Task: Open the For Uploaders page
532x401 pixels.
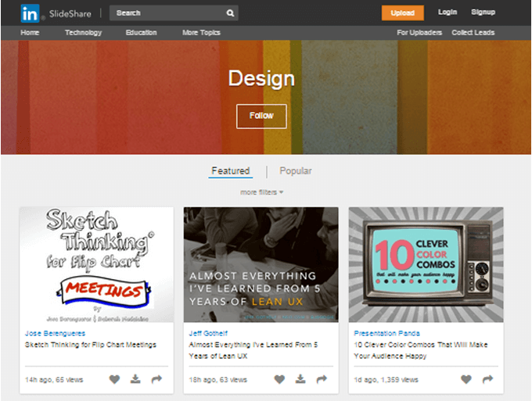Action: tap(419, 33)
